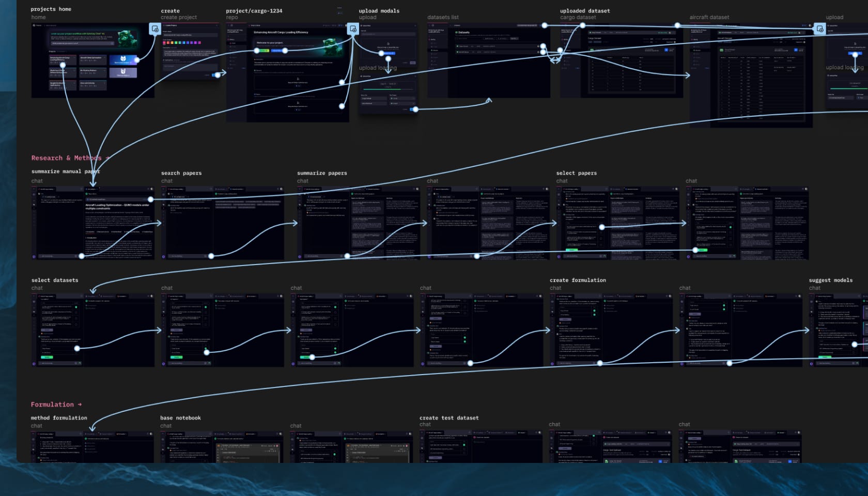This screenshot has height=496, width=868.
Task: Select the select papers chat frame
Action: click(618, 223)
